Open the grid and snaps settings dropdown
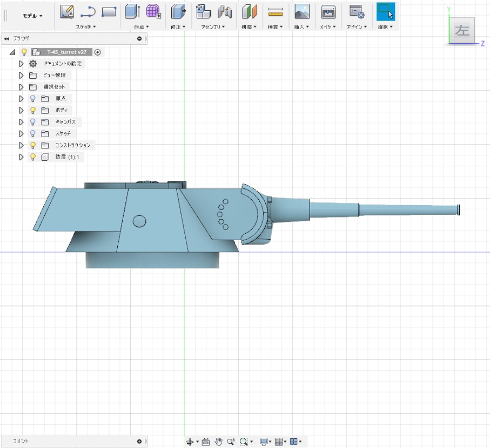 click(x=280, y=442)
